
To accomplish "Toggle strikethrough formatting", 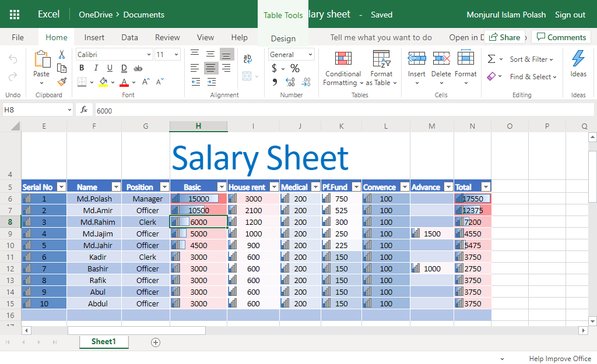I will click(138, 68).
